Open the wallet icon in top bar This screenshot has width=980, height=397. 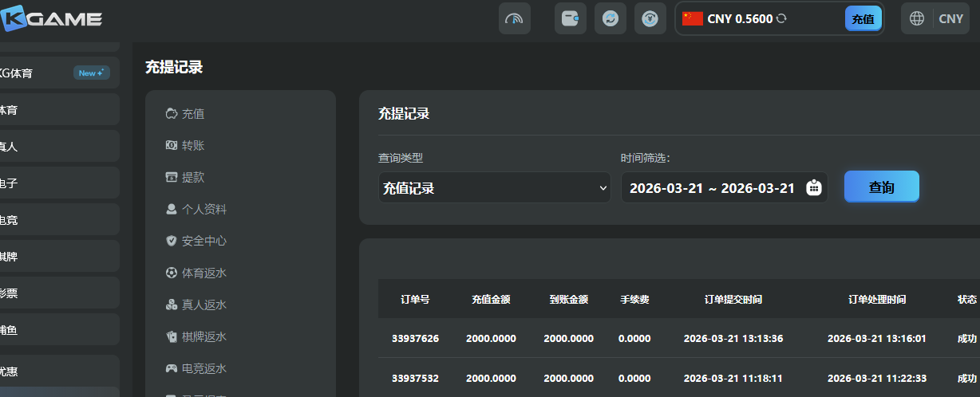[x=571, y=18]
